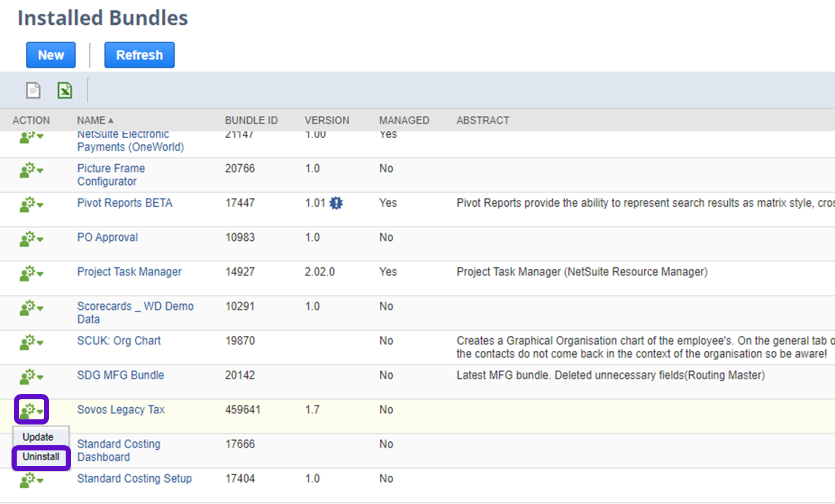Click the Bundle ID column header
This screenshot has height=504, width=835.
251,120
